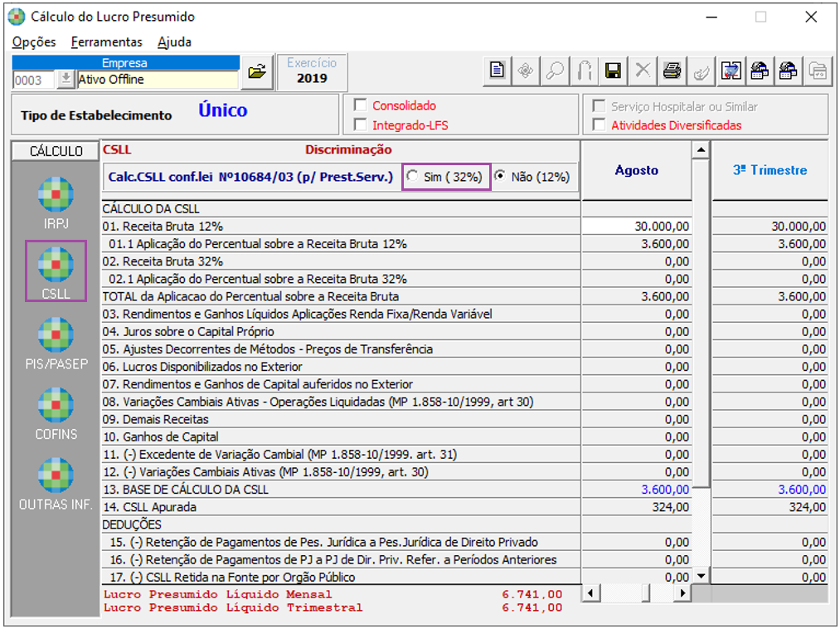Click the DEDUÇÕES section header row

coord(341,524)
